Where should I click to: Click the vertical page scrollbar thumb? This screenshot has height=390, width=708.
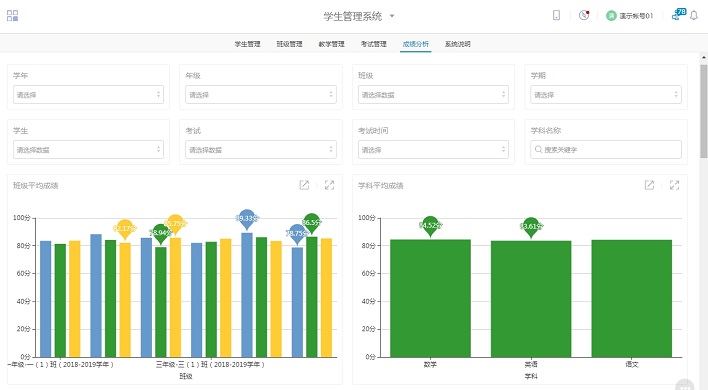click(703, 111)
